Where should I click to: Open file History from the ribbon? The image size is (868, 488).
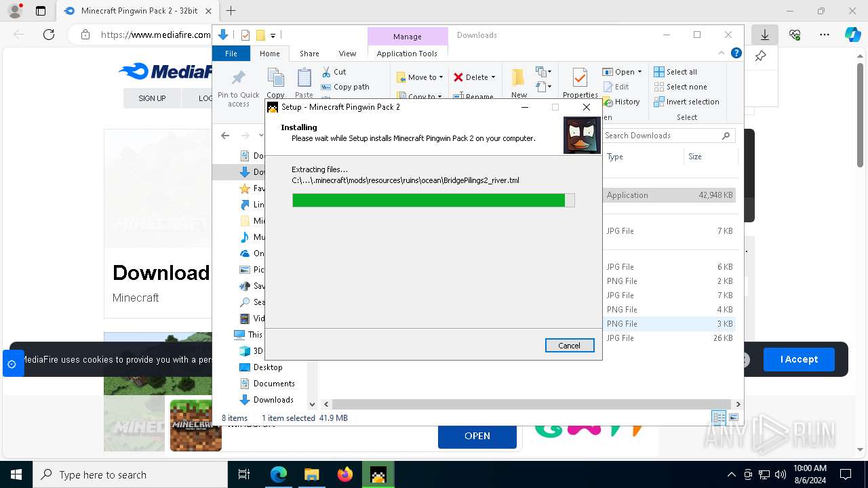[x=620, y=102]
